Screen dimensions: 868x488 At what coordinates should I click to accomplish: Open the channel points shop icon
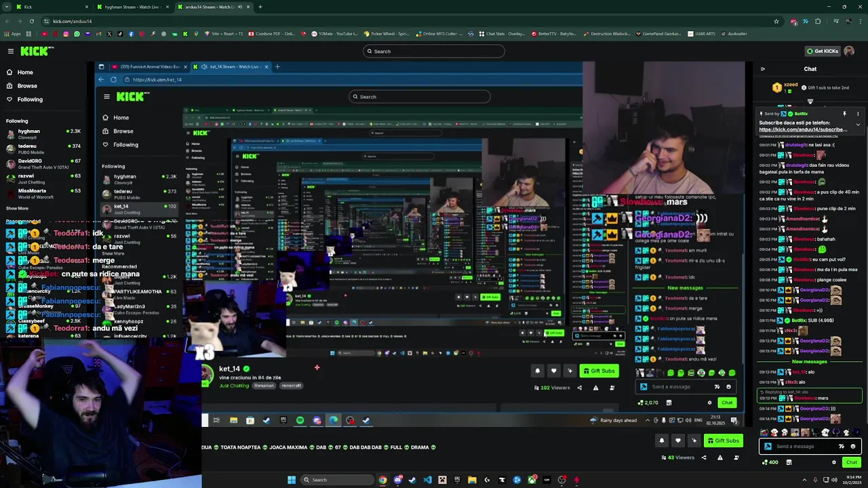coord(789,462)
